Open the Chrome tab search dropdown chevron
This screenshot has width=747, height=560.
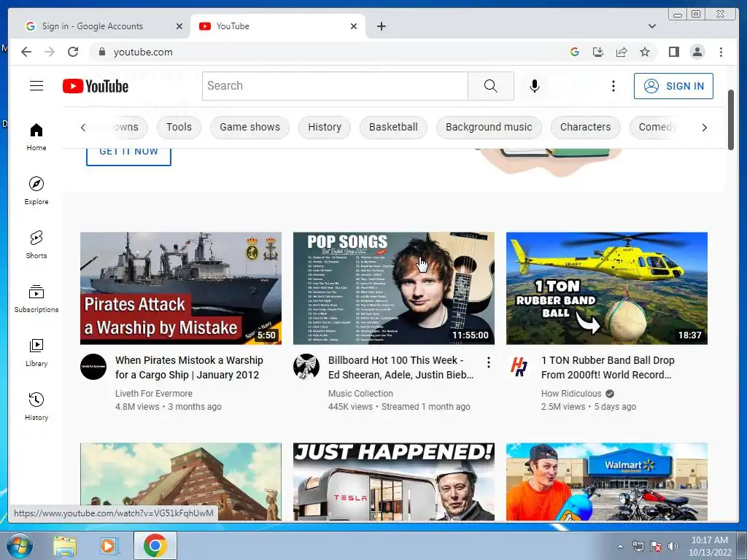(x=651, y=26)
